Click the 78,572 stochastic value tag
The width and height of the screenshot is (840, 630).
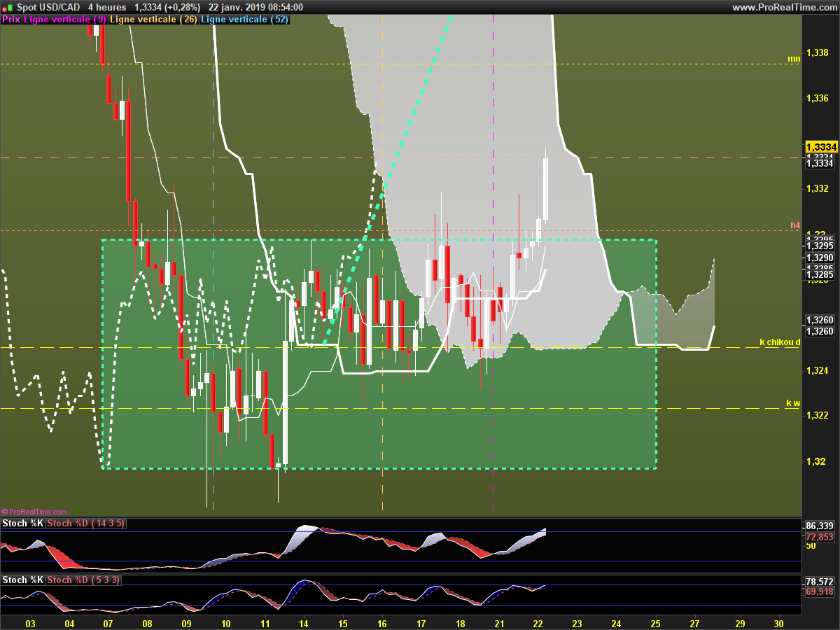(x=820, y=582)
